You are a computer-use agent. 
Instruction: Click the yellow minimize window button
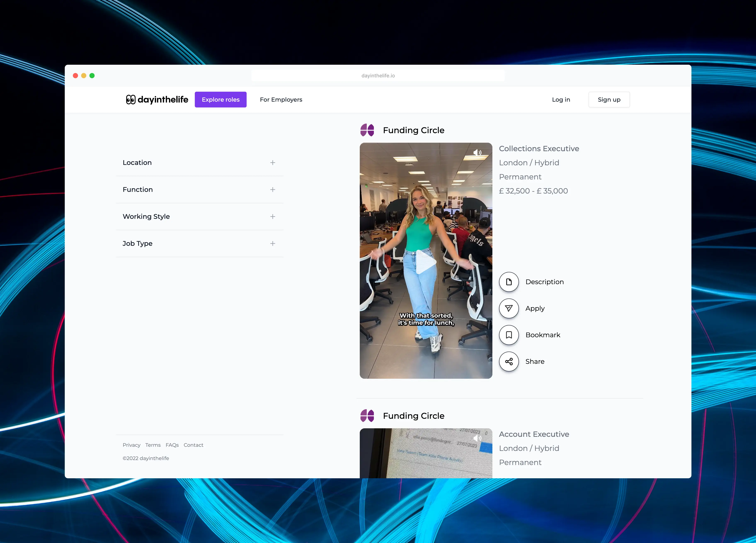pos(84,76)
